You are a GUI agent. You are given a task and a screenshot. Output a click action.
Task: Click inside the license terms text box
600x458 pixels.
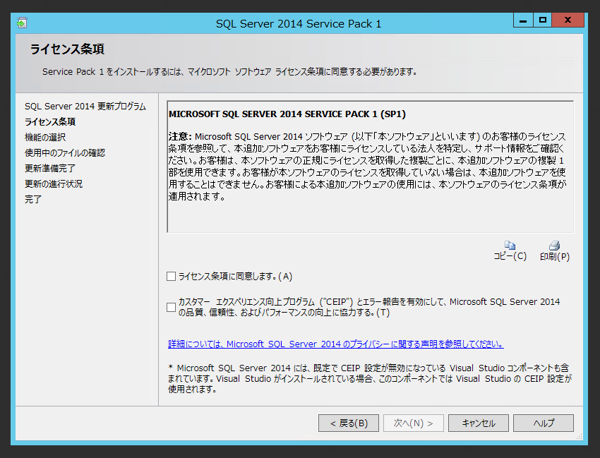click(370, 166)
